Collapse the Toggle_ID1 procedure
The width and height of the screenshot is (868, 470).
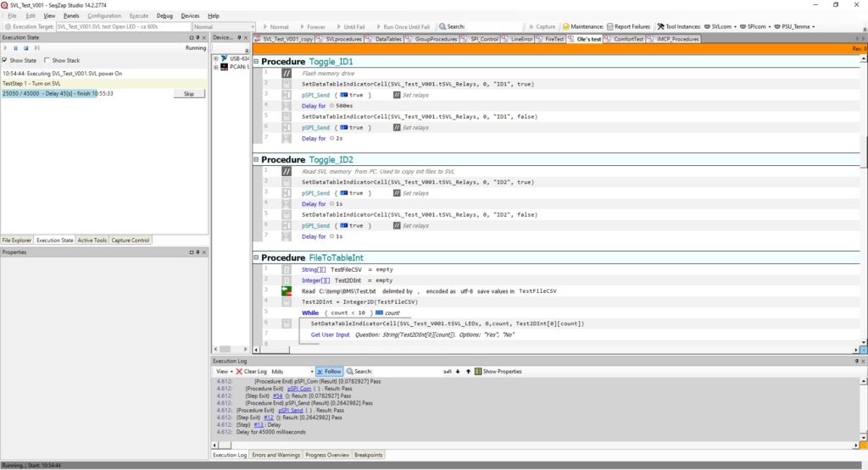(256, 62)
